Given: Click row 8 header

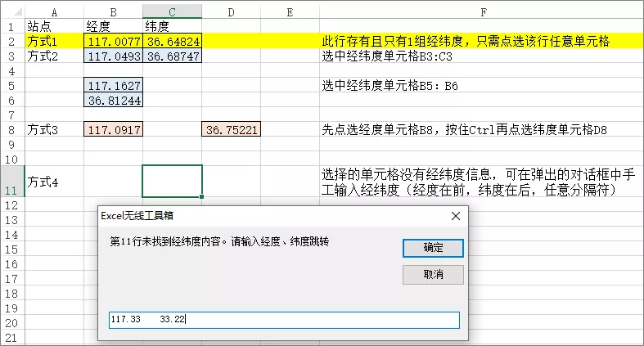Looking at the screenshot, I should (x=12, y=129).
